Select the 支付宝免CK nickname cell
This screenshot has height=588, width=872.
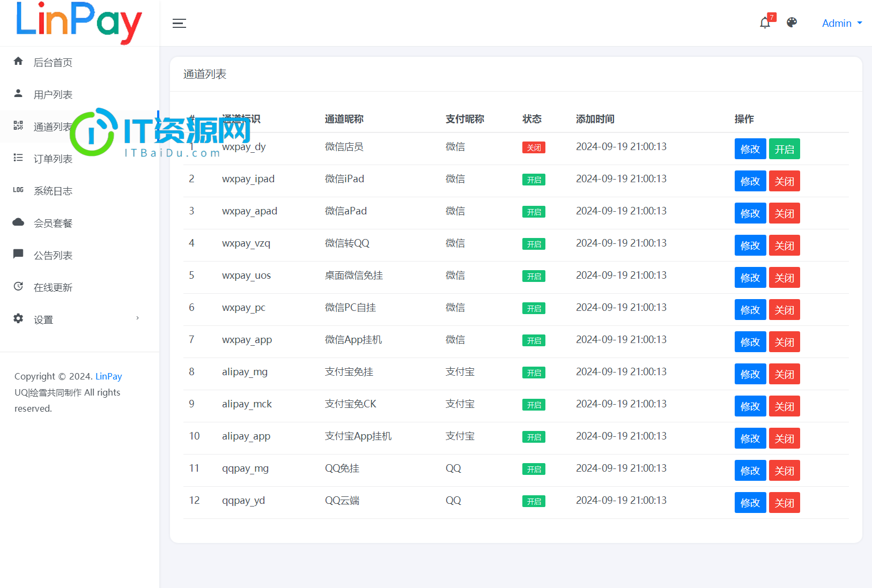point(351,404)
